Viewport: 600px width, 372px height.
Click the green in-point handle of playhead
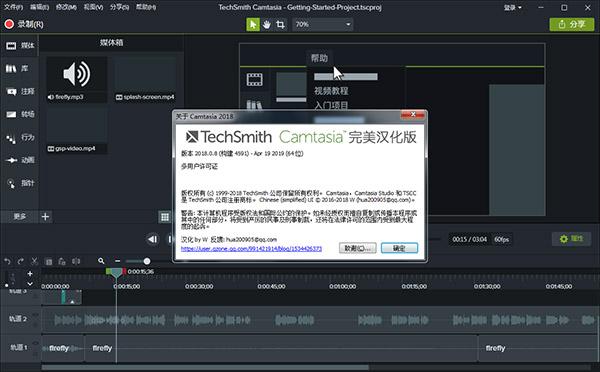pyautogui.click(x=109, y=271)
